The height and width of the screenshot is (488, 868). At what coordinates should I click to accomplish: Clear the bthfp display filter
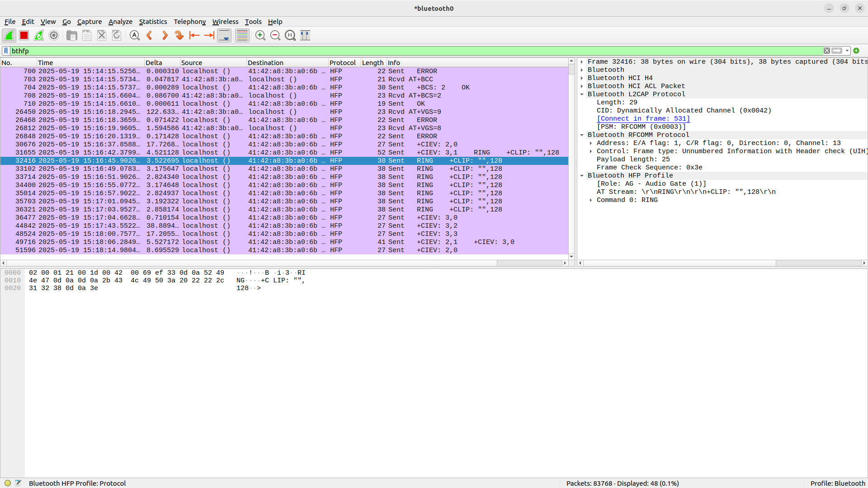(x=827, y=51)
